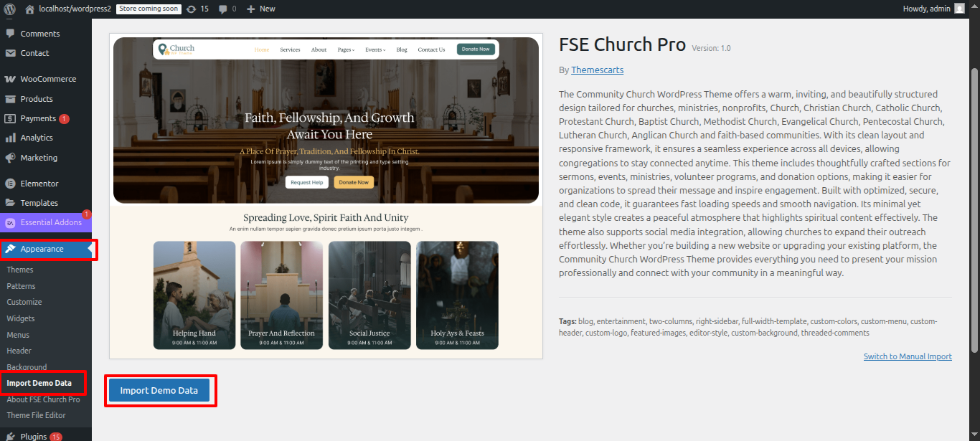Click the Elementor icon in sidebar
Screen dimensions: 980x441
[x=10, y=184]
